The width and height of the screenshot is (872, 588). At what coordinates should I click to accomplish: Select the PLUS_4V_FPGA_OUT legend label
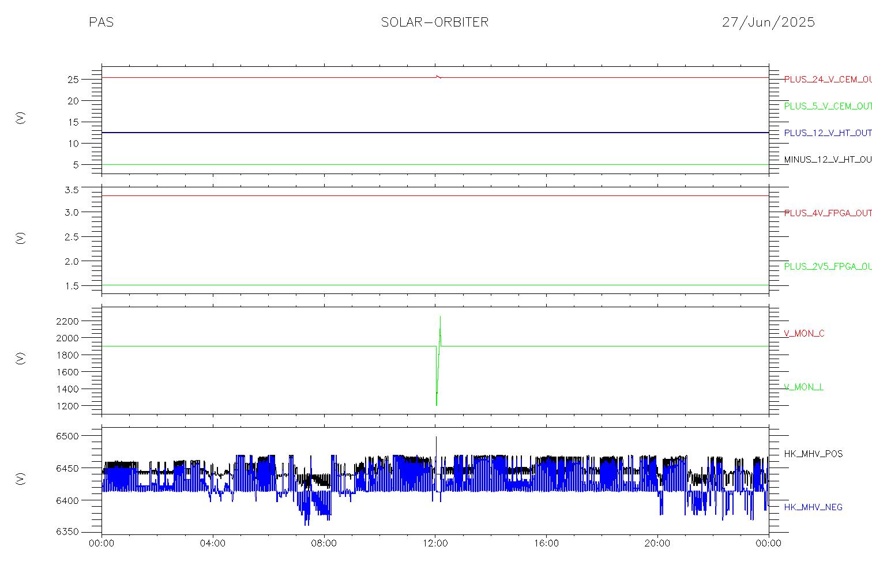click(828, 213)
